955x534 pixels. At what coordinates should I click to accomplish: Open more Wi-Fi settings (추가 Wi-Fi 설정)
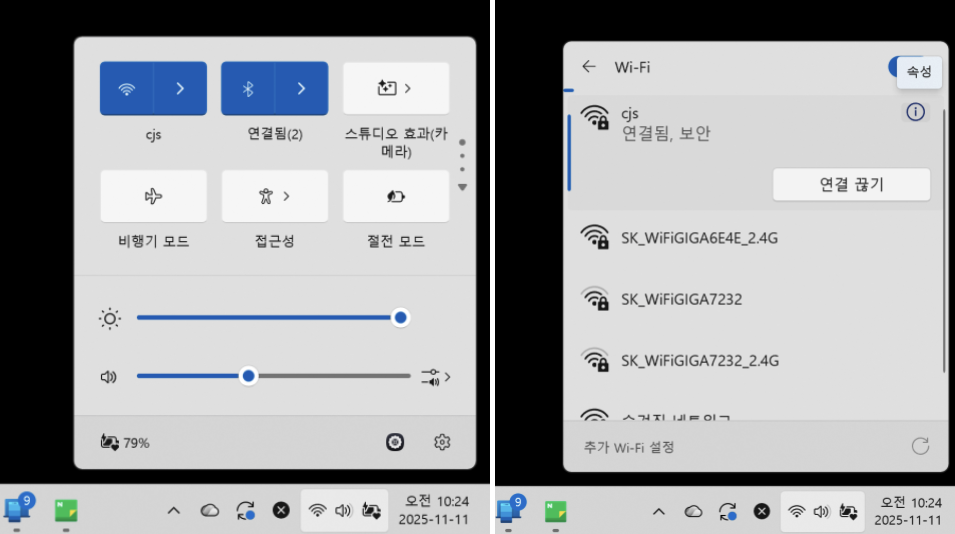[629, 447]
